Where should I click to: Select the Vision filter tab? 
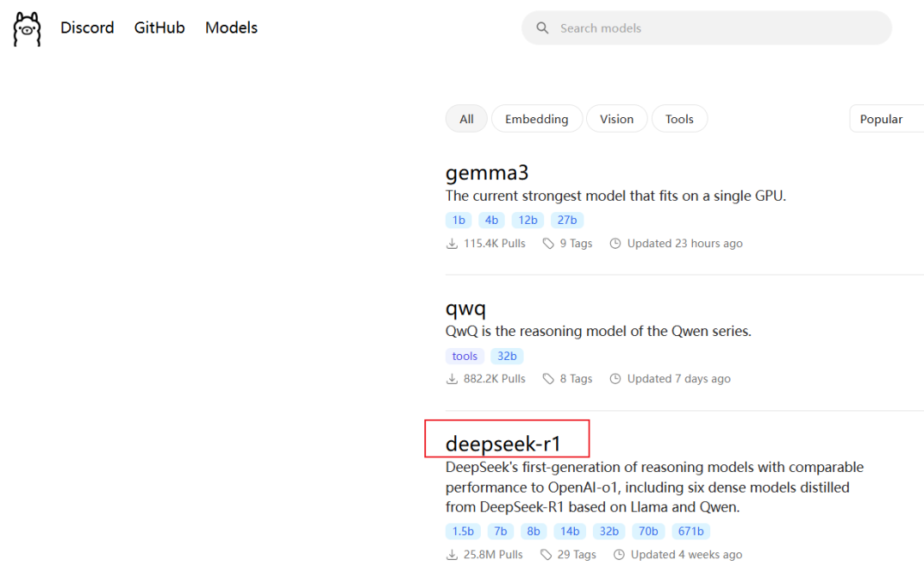point(616,119)
